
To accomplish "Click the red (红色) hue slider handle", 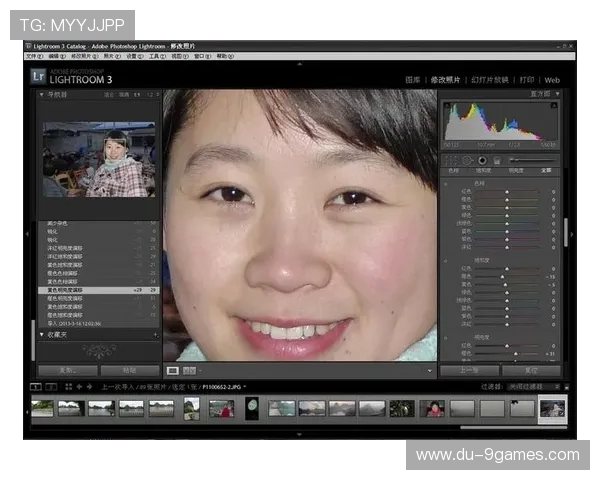I will coord(506,192).
